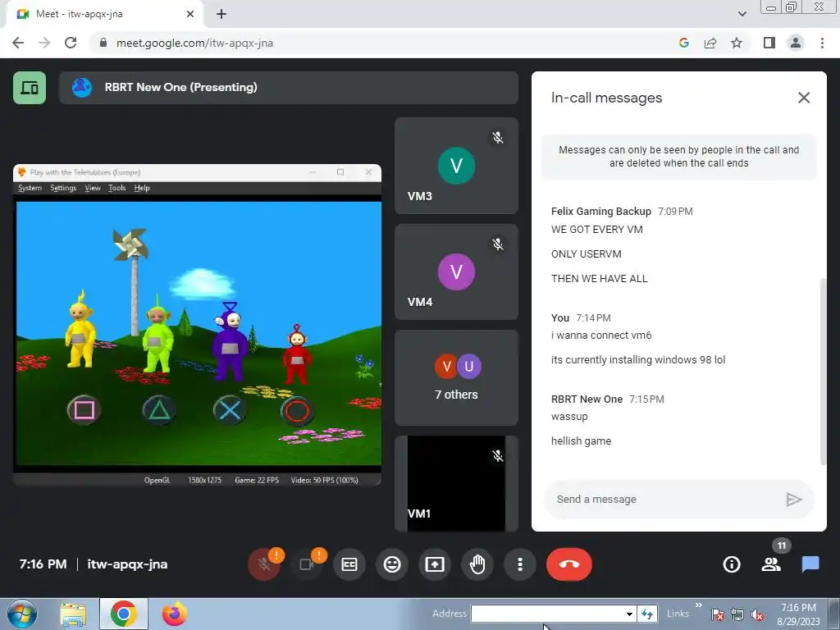Image resolution: width=840 pixels, height=630 pixels.
Task: Click the send message arrow icon
Action: tap(793, 500)
